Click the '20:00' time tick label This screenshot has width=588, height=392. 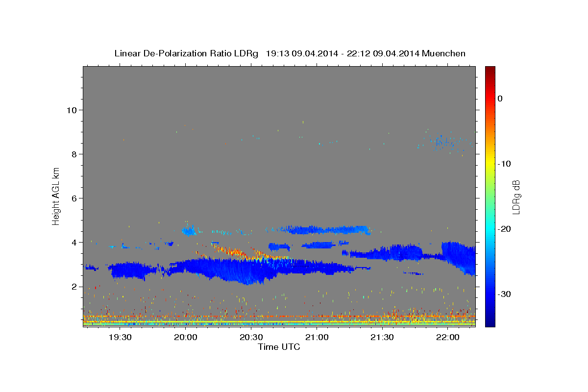tap(186, 337)
